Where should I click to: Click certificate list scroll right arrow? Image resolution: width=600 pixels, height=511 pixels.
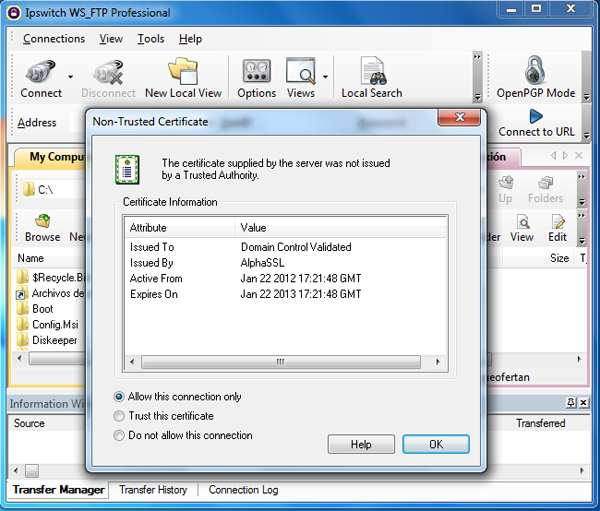[x=438, y=362]
